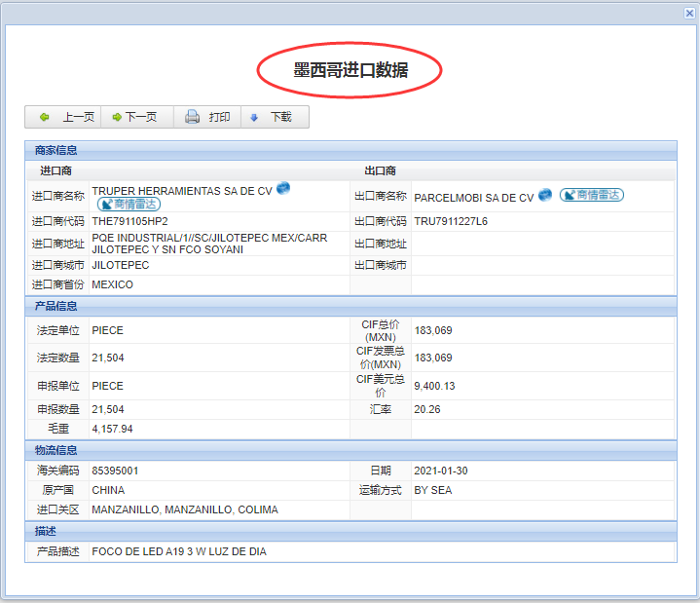700x603 pixels.
Task: Click globe icon beside TRUPER HERRAMIENTAS
Action: tap(283, 188)
